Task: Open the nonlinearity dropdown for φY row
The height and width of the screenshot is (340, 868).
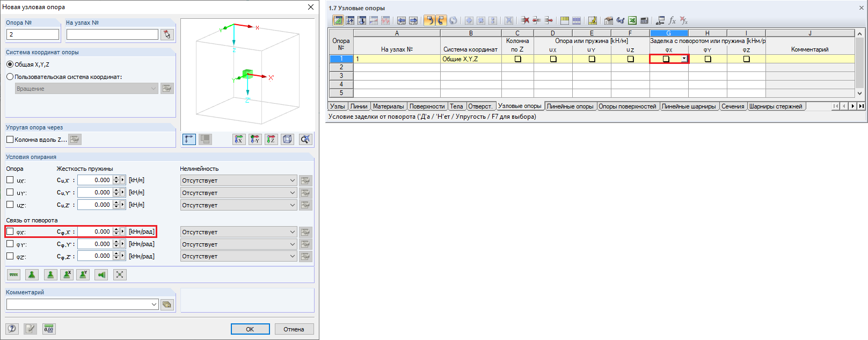Action: [239, 244]
